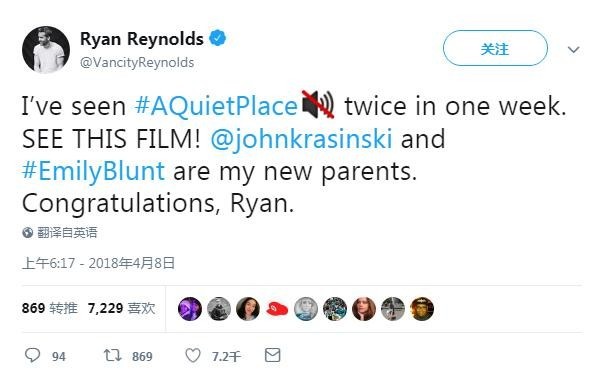
Task: Click 翻译自英语 translation link
Action: [x=67, y=232]
